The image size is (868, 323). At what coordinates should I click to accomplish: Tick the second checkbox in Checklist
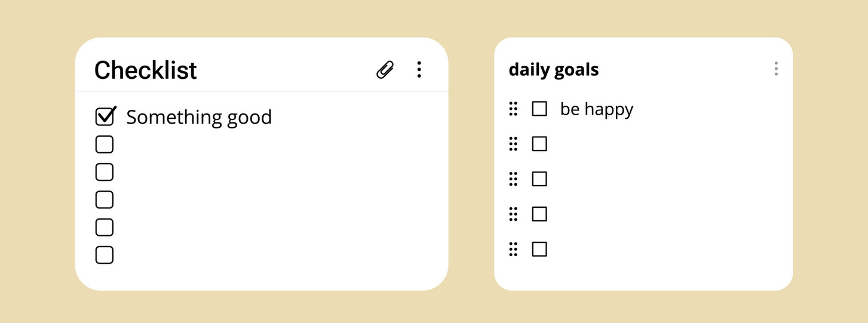(105, 144)
